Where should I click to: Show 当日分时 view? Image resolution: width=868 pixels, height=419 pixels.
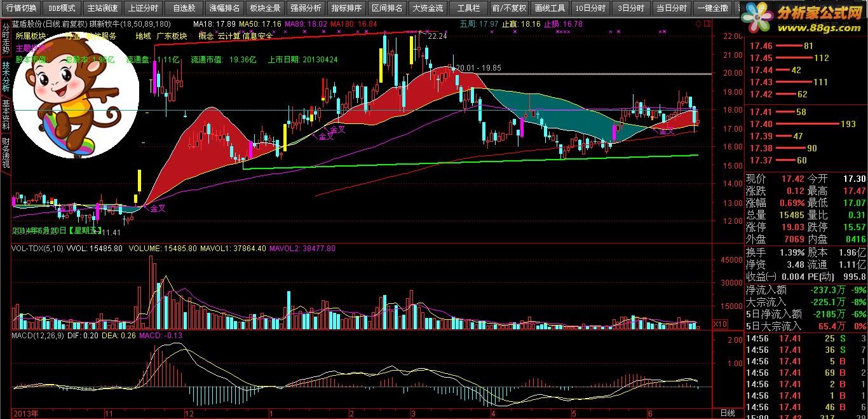click(672, 8)
